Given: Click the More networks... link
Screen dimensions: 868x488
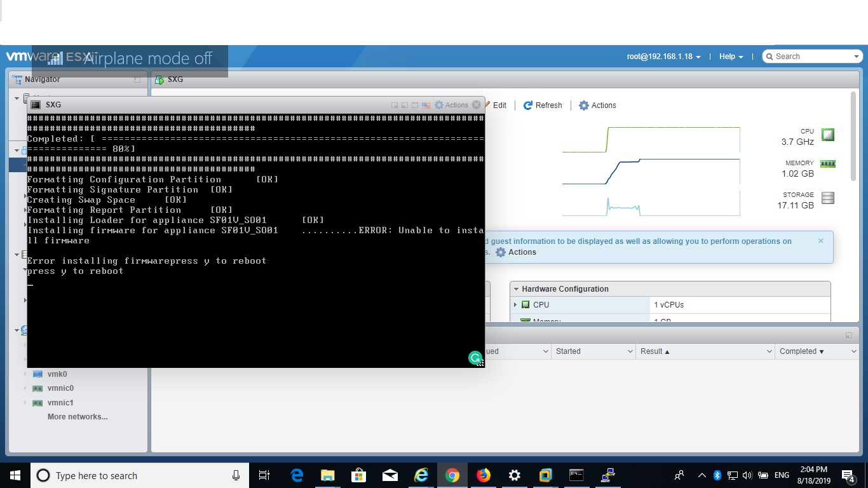Looking at the screenshot, I should [x=78, y=417].
